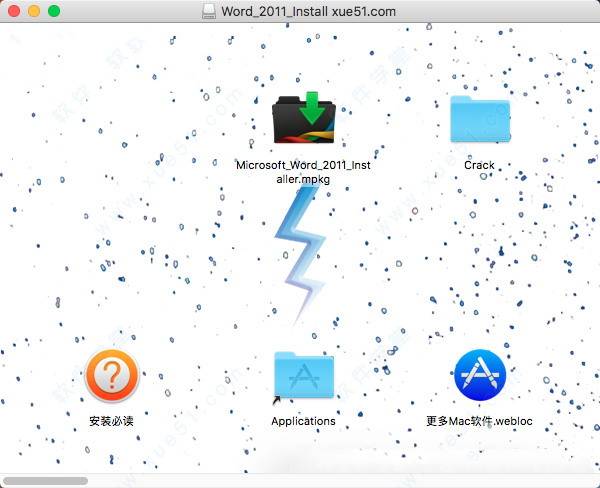Open the Microsoft Word 2011 installer package icon
The width and height of the screenshot is (600, 488).
point(304,118)
